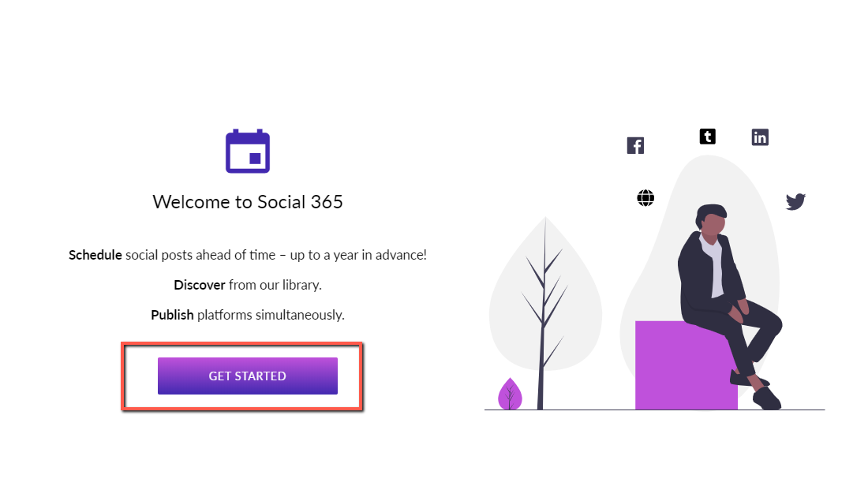Click the phrase 'up to a year in advance!'

[358, 255]
